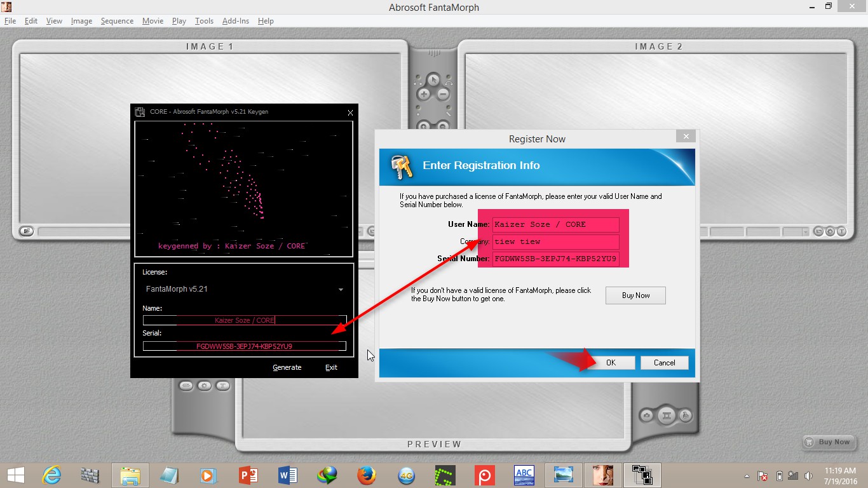The image size is (868, 488).
Task: Click the rightmost icon beside film strip
Action: pyautogui.click(x=686, y=416)
